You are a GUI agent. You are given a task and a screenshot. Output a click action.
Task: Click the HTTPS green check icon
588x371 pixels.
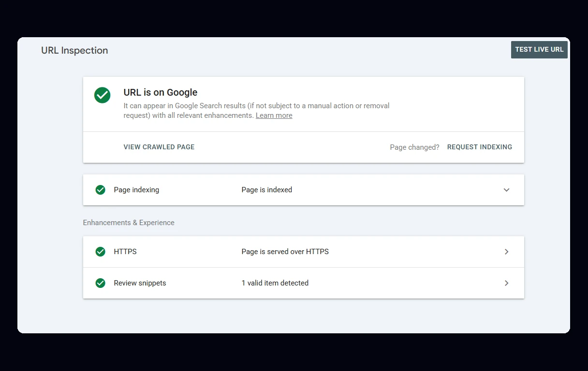[101, 252]
